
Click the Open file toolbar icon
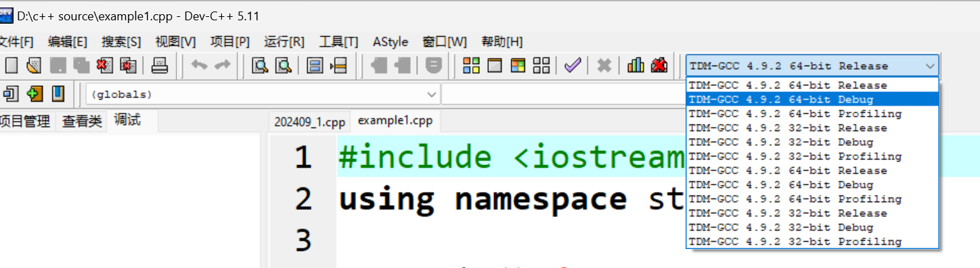click(x=35, y=66)
